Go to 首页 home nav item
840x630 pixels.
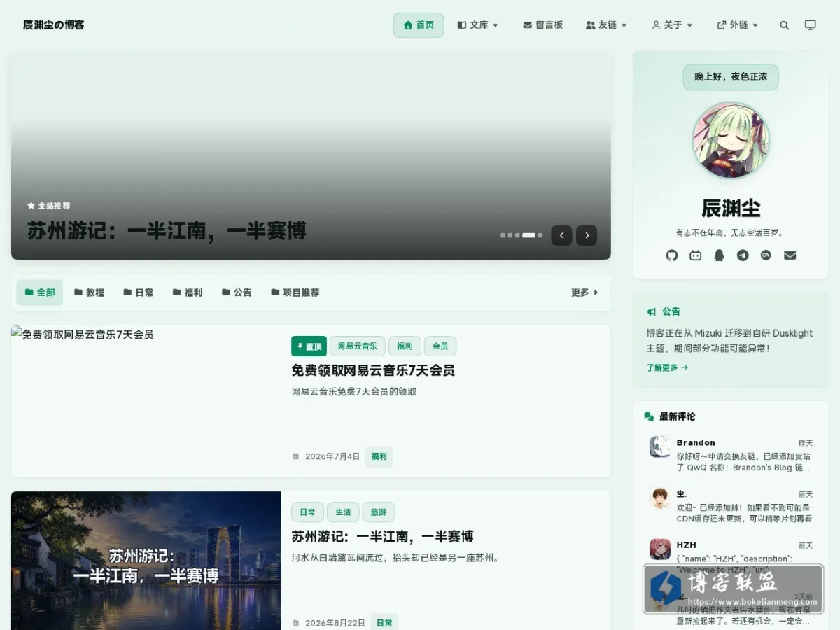click(x=419, y=25)
